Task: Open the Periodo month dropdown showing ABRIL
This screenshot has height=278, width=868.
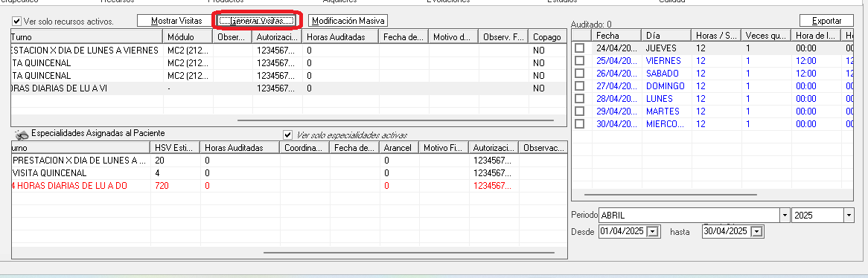Action: point(785,216)
